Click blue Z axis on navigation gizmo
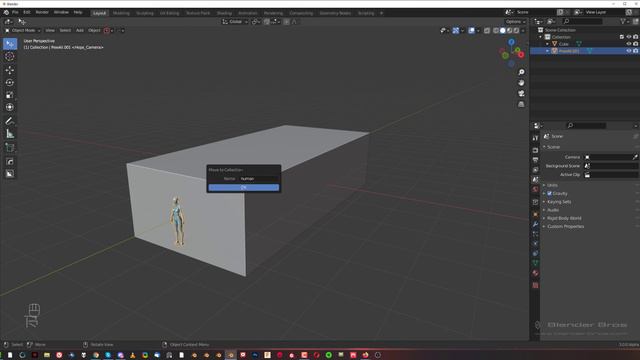 click(511, 42)
